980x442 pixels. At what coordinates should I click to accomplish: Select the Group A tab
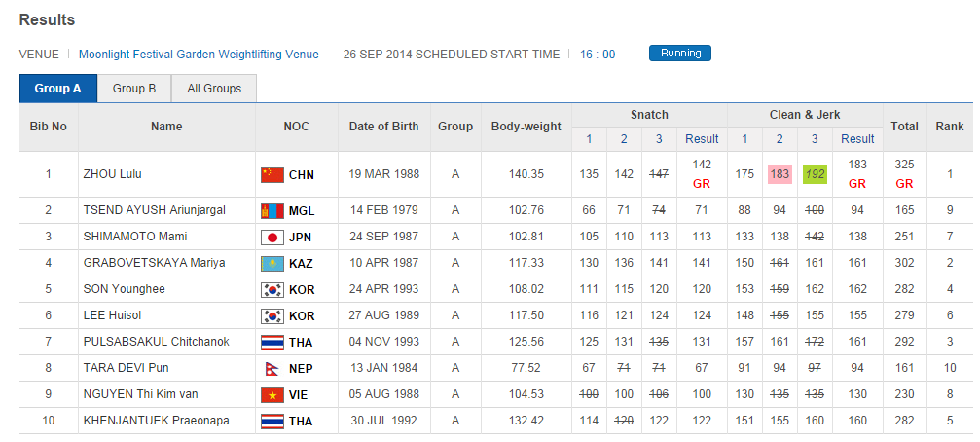(x=58, y=89)
